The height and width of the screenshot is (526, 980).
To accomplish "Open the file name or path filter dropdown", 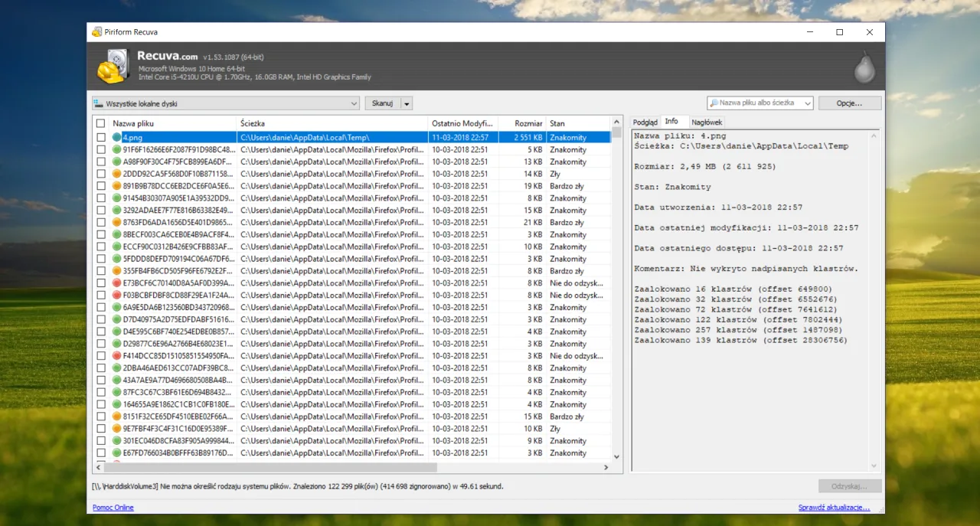I will [808, 103].
